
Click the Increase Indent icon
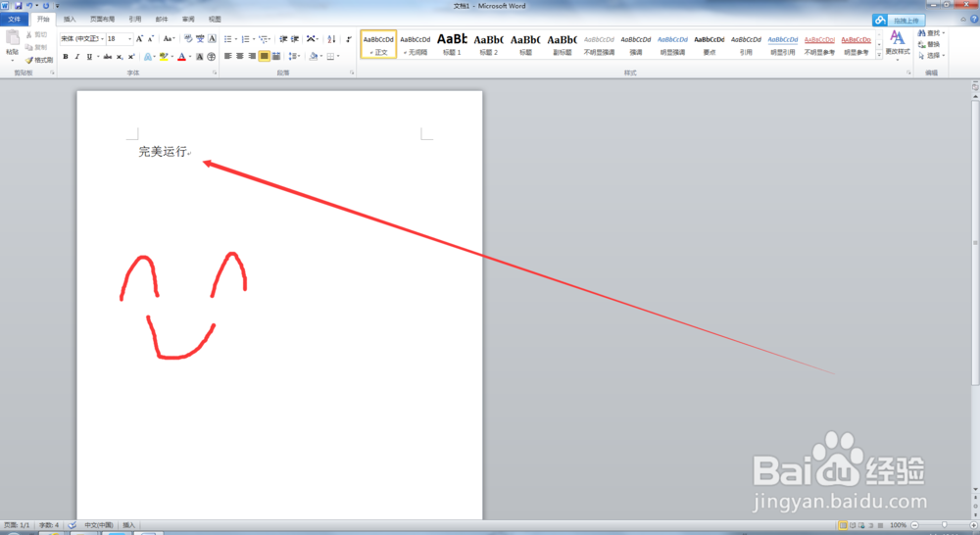click(295, 39)
